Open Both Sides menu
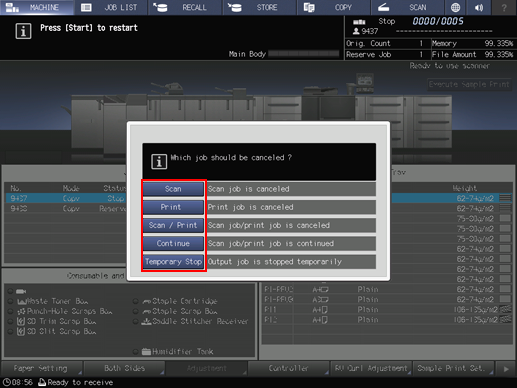 coord(125,368)
